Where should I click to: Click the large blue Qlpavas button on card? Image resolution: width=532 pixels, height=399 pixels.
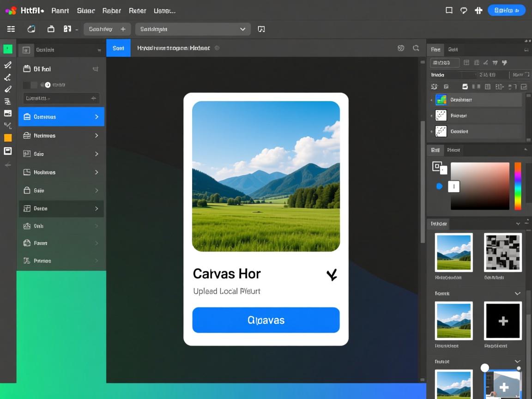pos(266,320)
